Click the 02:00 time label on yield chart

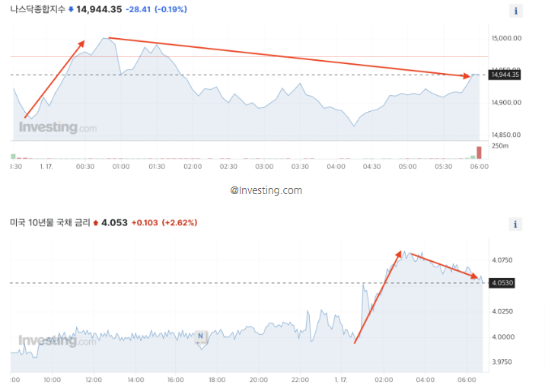384,380
